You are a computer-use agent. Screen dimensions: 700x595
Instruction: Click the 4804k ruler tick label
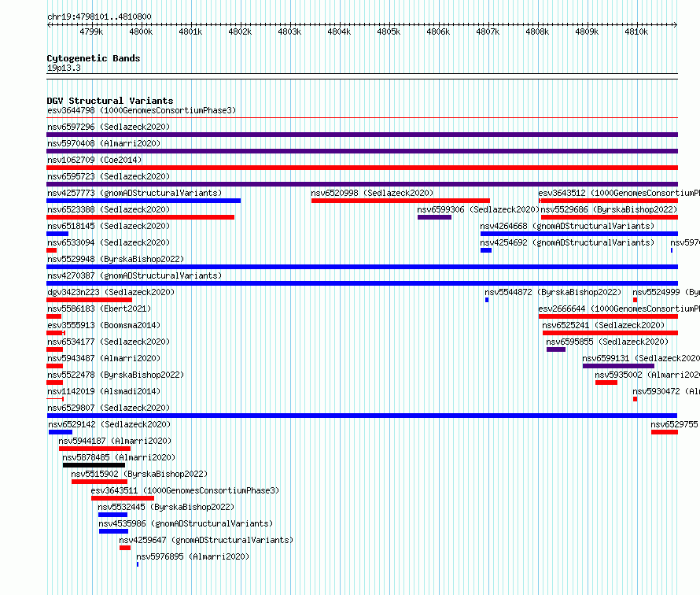click(339, 31)
